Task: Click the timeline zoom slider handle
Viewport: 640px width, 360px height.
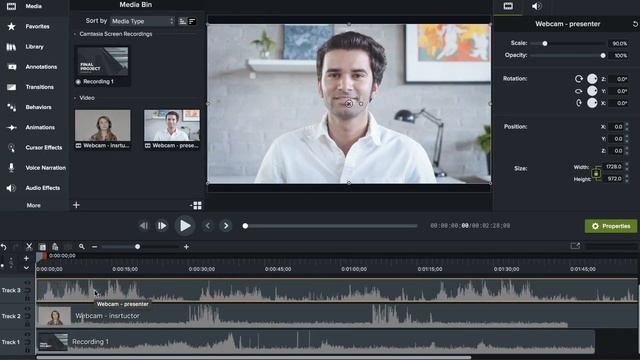Action: click(138, 247)
